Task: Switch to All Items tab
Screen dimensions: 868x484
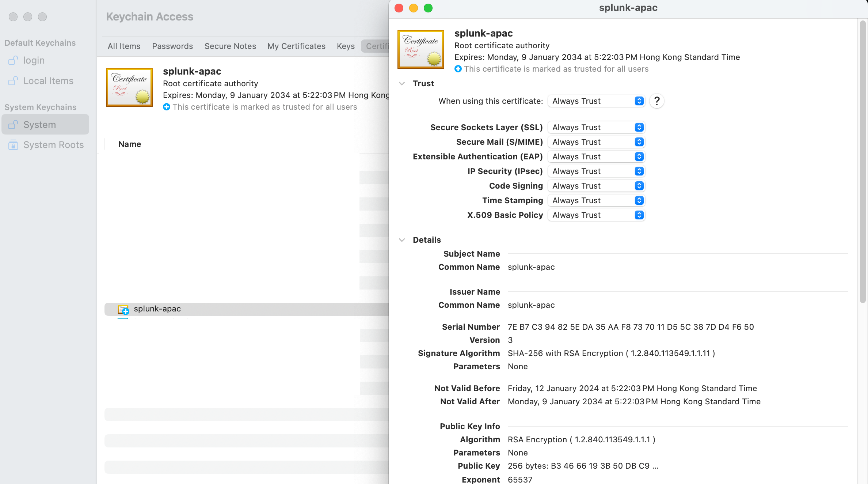Action: 124,46
